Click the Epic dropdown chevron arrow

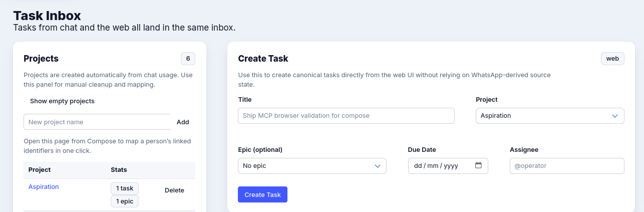point(378,166)
